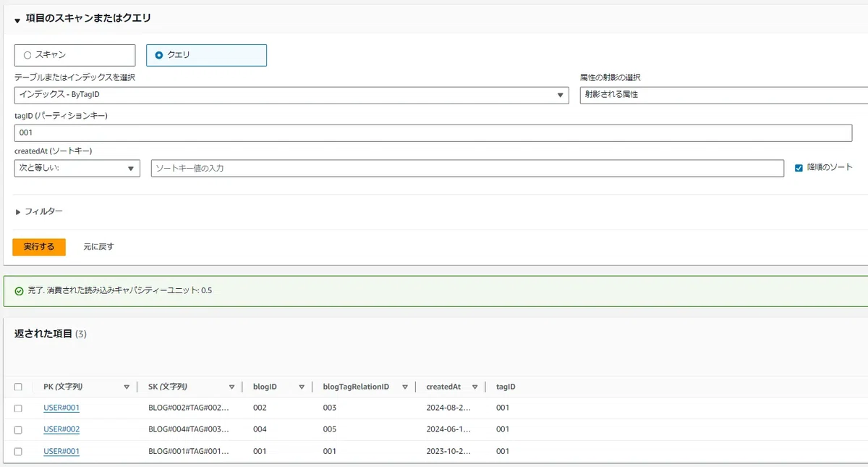Click the 返された項目 (3) heading
The width and height of the screenshot is (868, 467).
coord(51,334)
